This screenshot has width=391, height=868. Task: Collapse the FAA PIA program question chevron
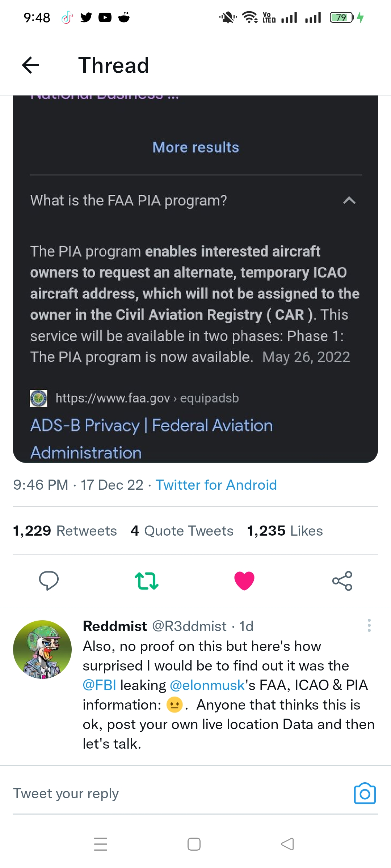pos(349,200)
